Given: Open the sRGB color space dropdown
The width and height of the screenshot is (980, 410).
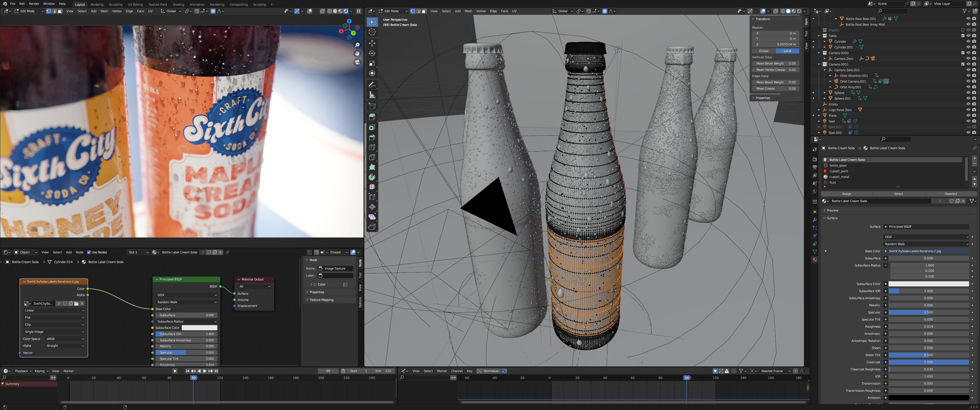Looking at the screenshot, I should click(x=65, y=339).
